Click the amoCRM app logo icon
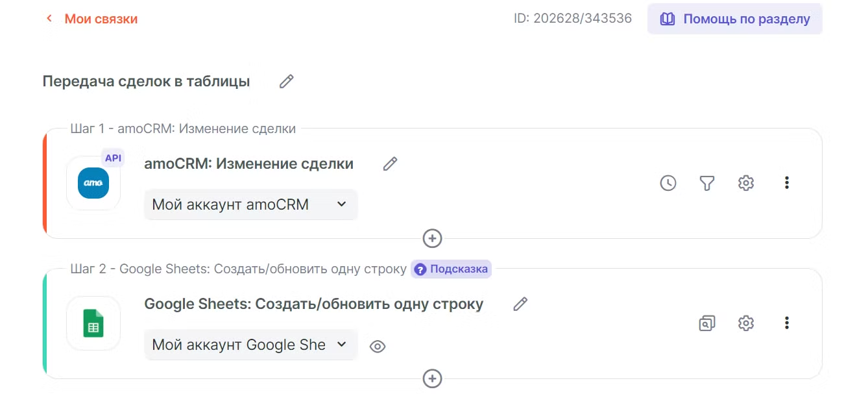The width and height of the screenshot is (868, 394). pos(93,183)
